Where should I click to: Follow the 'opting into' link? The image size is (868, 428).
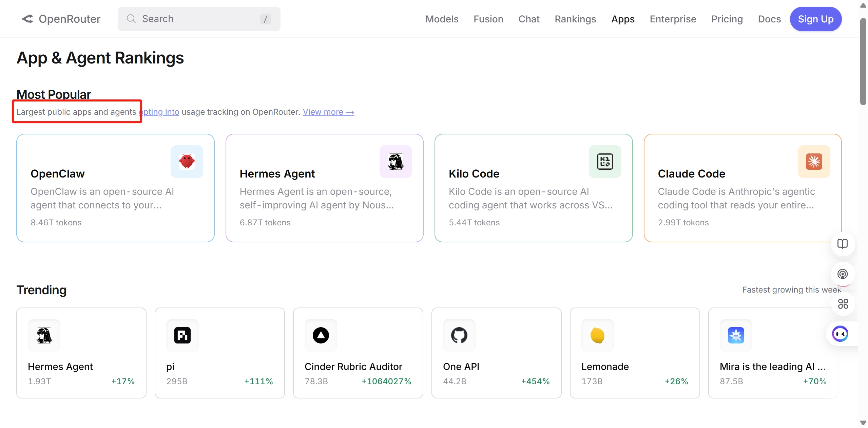[159, 112]
